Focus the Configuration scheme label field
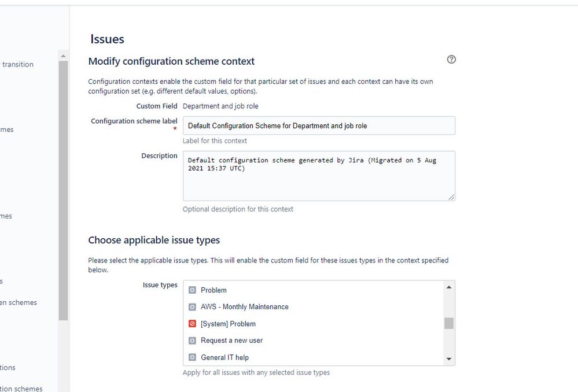This screenshot has height=392, width=578. click(319, 125)
